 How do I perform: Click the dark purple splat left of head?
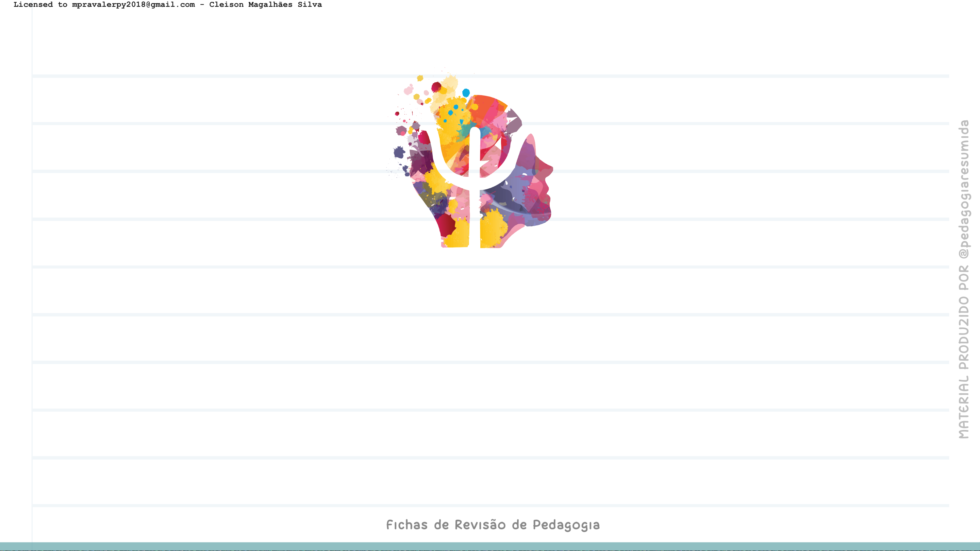point(399,153)
